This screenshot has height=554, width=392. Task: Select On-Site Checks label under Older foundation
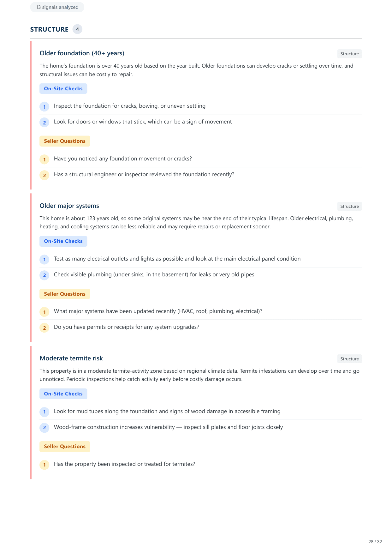coord(63,89)
